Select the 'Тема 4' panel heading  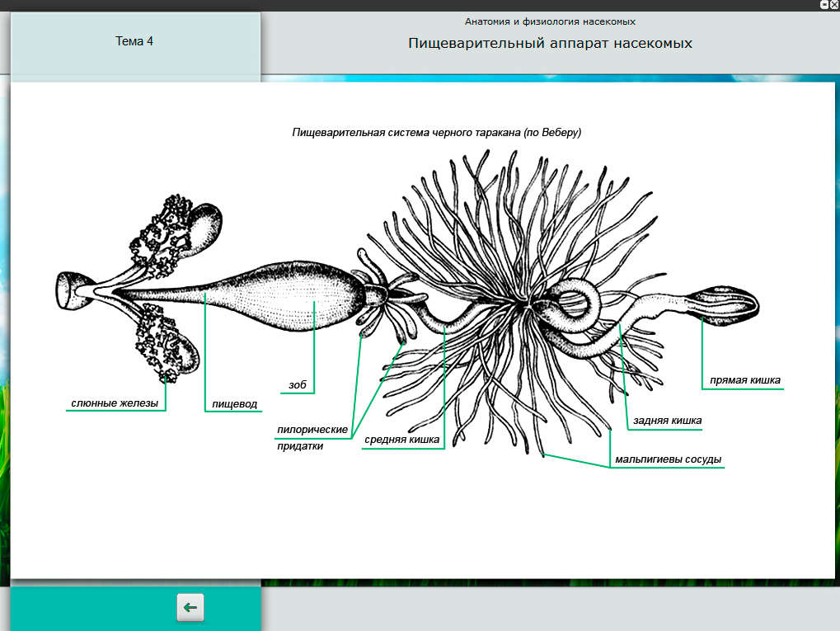coord(134,41)
